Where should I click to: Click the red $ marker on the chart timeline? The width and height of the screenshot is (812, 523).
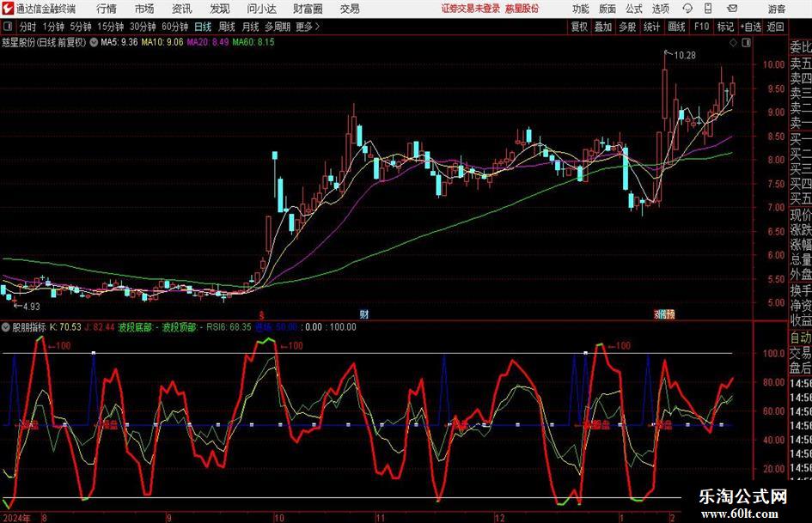coord(262,315)
